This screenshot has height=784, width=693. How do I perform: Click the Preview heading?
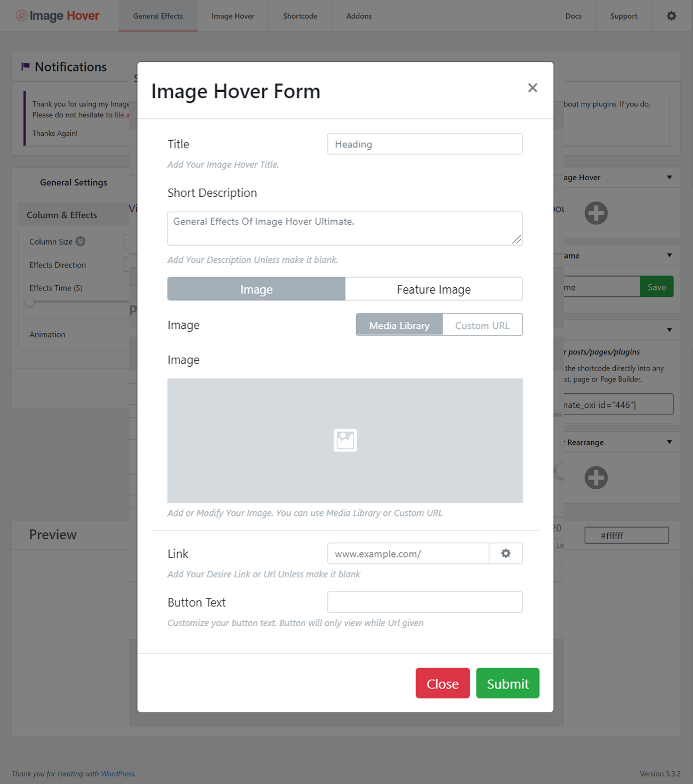click(53, 535)
